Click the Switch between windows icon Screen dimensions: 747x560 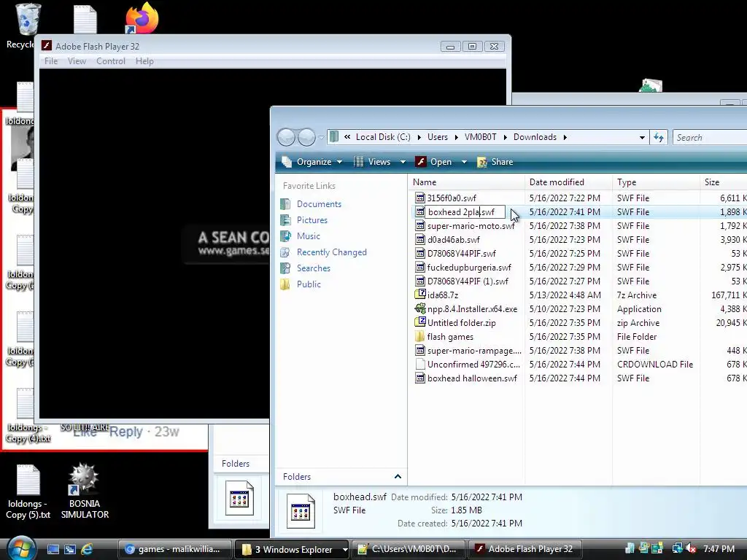(70, 549)
